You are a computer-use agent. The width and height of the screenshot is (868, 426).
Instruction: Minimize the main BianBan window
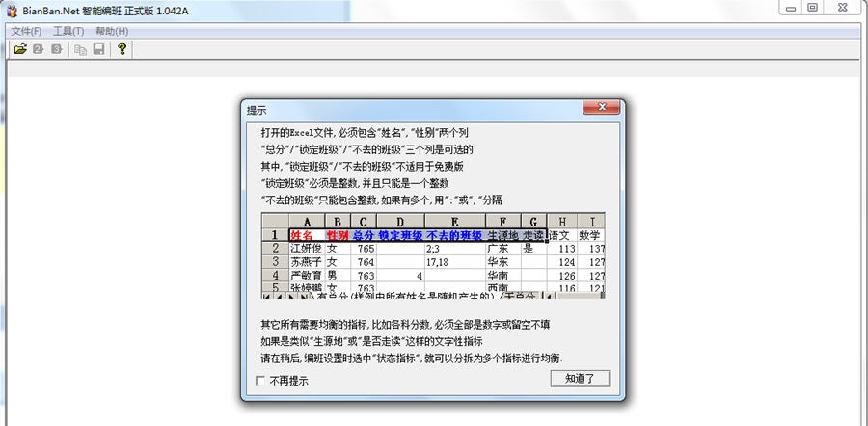pyautogui.click(x=791, y=8)
